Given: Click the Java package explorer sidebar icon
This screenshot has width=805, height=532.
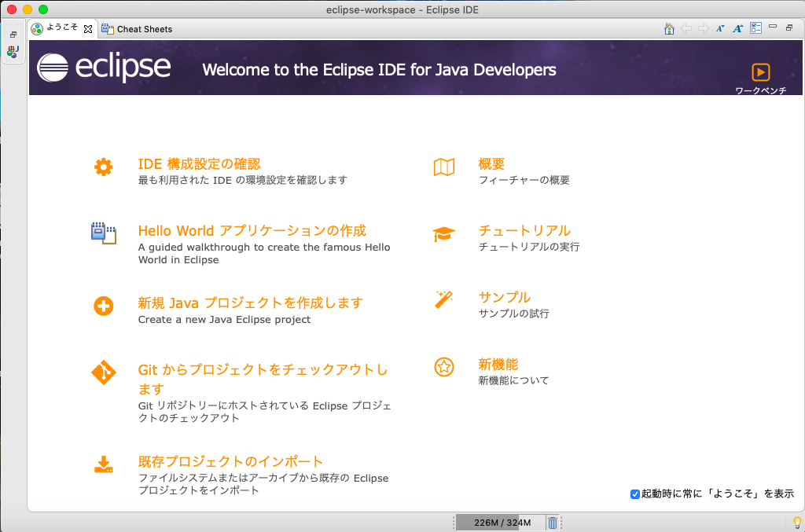Looking at the screenshot, I should pyautogui.click(x=13, y=52).
